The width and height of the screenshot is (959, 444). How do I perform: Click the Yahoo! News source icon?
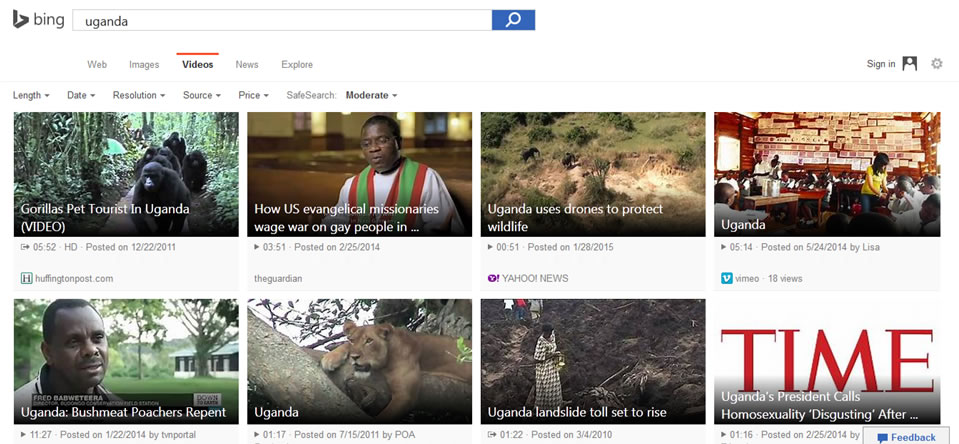pos(494,278)
